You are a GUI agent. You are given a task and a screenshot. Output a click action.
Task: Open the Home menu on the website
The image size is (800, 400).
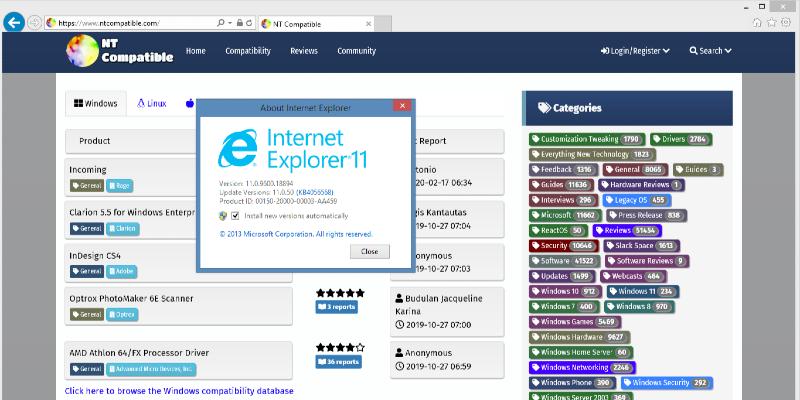click(x=195, y=51)
